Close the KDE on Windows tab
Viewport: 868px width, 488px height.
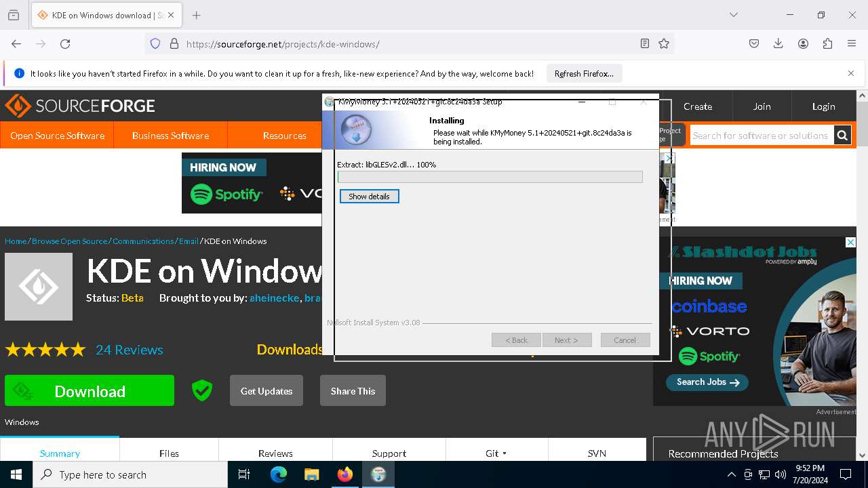click(x=171, y=15)
